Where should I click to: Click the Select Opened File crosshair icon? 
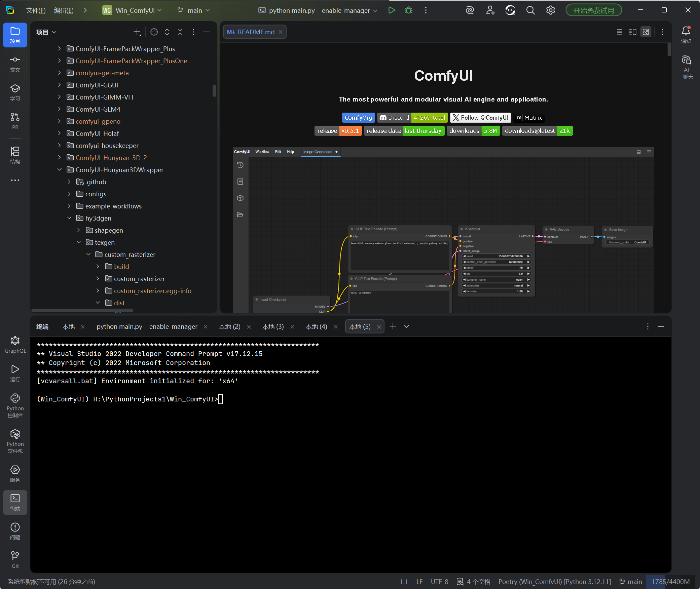[x=154, y=32]
